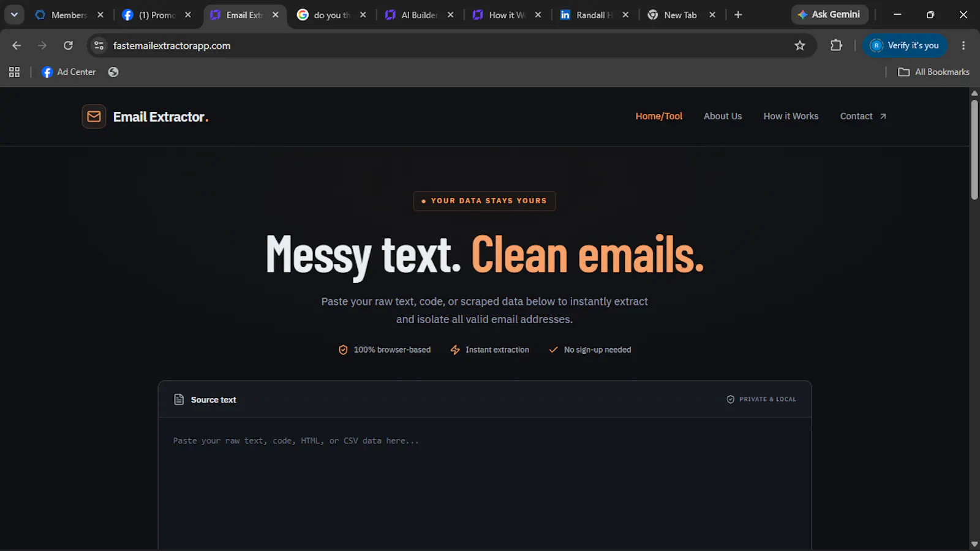Click the page vertical scrollbar thumb
Viewport: 980px width, 551px height.
[974, 149]
